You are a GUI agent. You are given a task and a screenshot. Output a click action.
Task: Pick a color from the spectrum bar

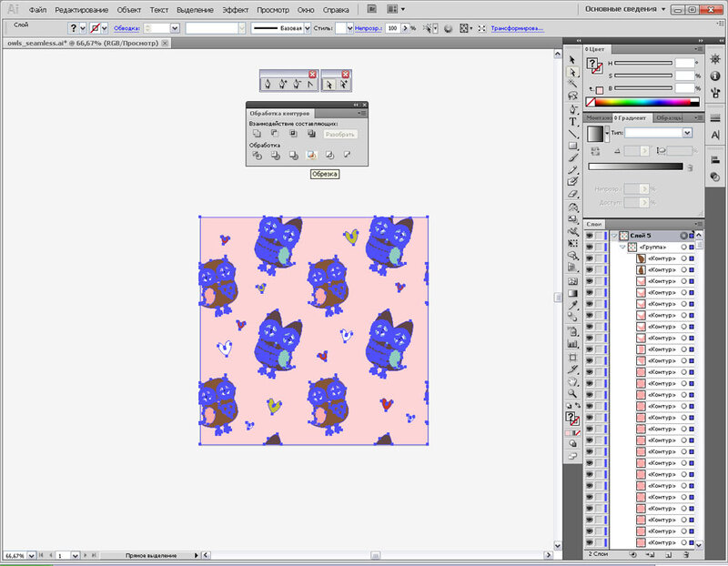pyautogui.click(x=643, y=103)
